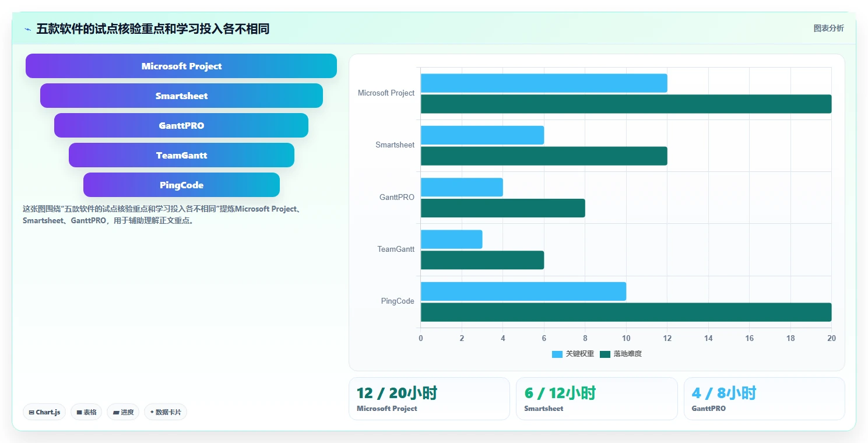Click the Chart.js tag chip

(x=44, y=412)
